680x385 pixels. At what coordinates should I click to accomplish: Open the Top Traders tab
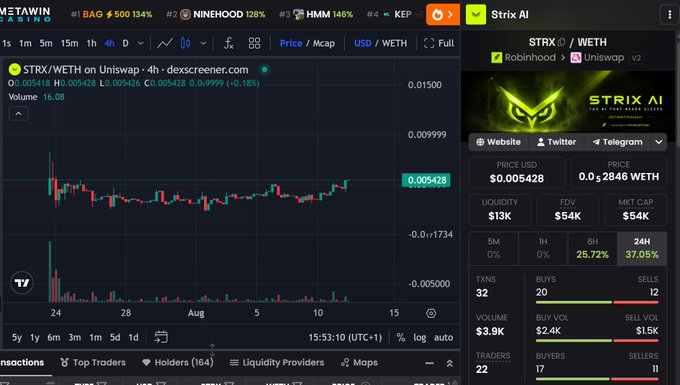(x=93, y=362)
